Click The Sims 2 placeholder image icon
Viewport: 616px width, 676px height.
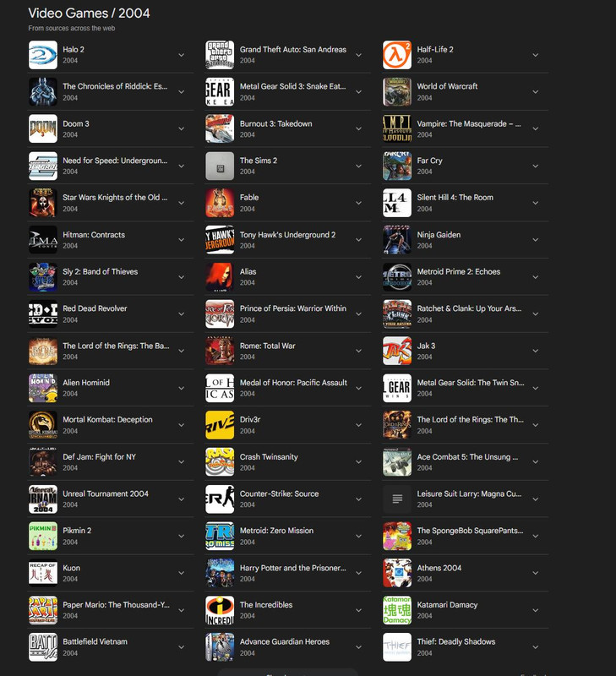220,166
